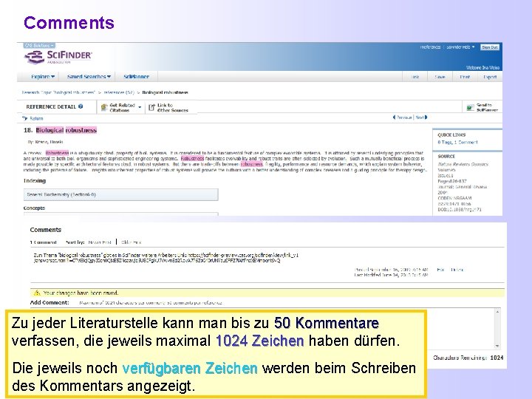Click the SciFinder logo icon
This screenshot has height=399, width=532.
click(x=34, y=57)
